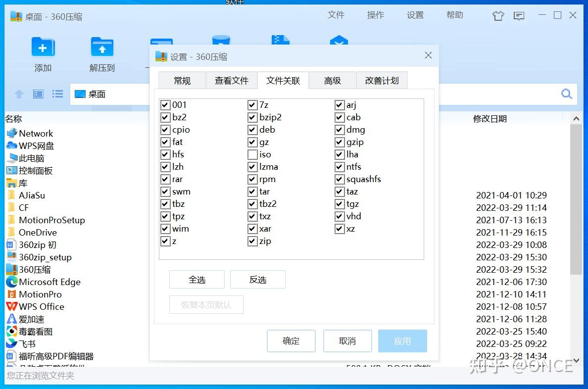Disable the zip association checkbox

click(252, 241)
